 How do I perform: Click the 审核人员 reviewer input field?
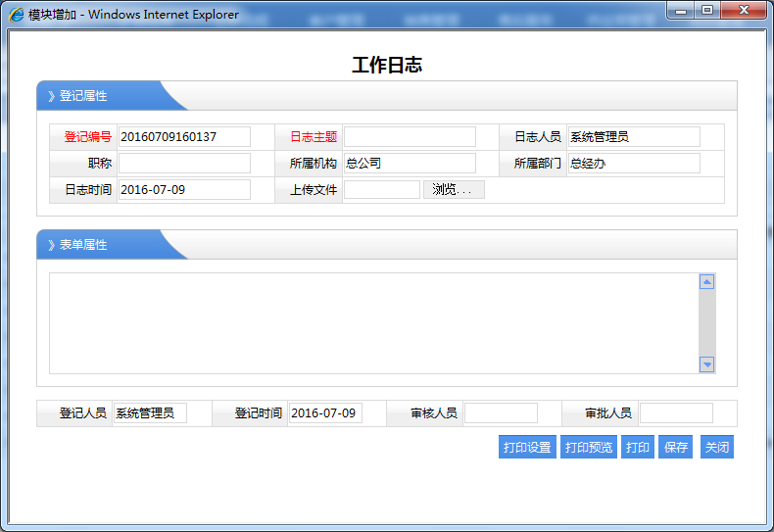pyautogui.click(x=501, y=413)
